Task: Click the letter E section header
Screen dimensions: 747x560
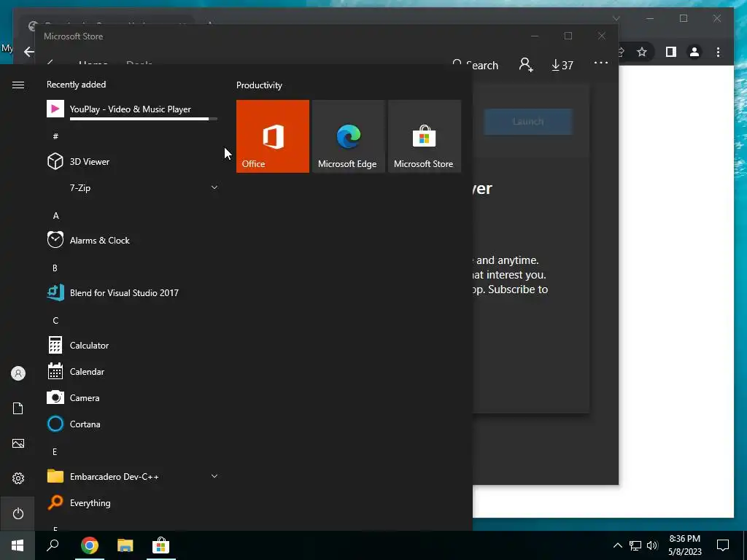Action: (55, 451)
